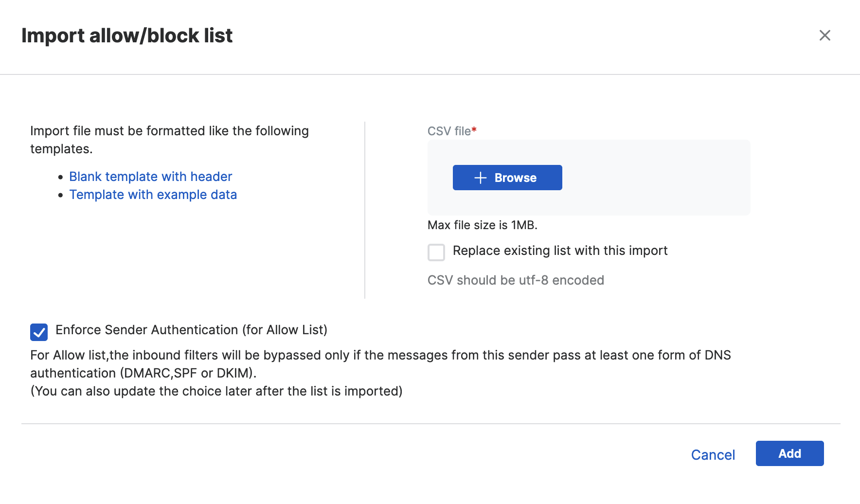The width and height of the screenshot is (860, 504).
Task: Click the plus icon on Browse button
Action: pos(480,178)
